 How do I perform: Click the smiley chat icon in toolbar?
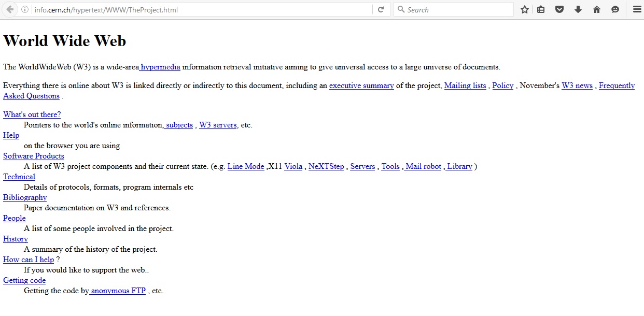tap(615, 9)
